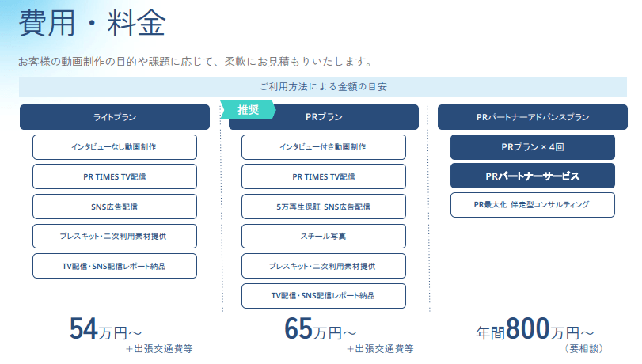Open PR最大化 伴走型コンサルティング item
Screen dimensions: 642x364
pos(533,204)
